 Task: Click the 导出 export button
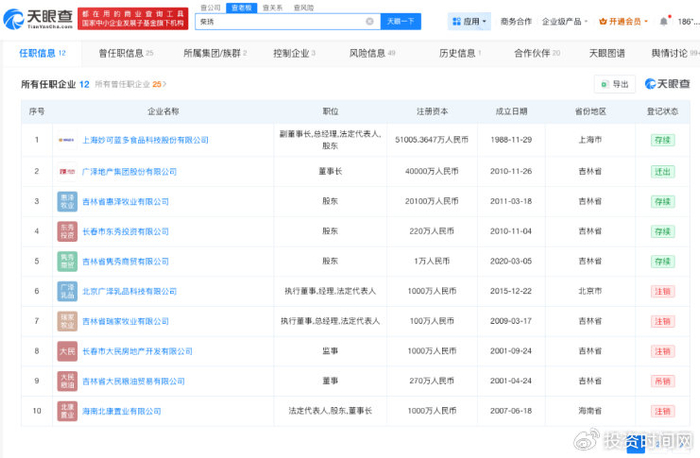point(614,85)
